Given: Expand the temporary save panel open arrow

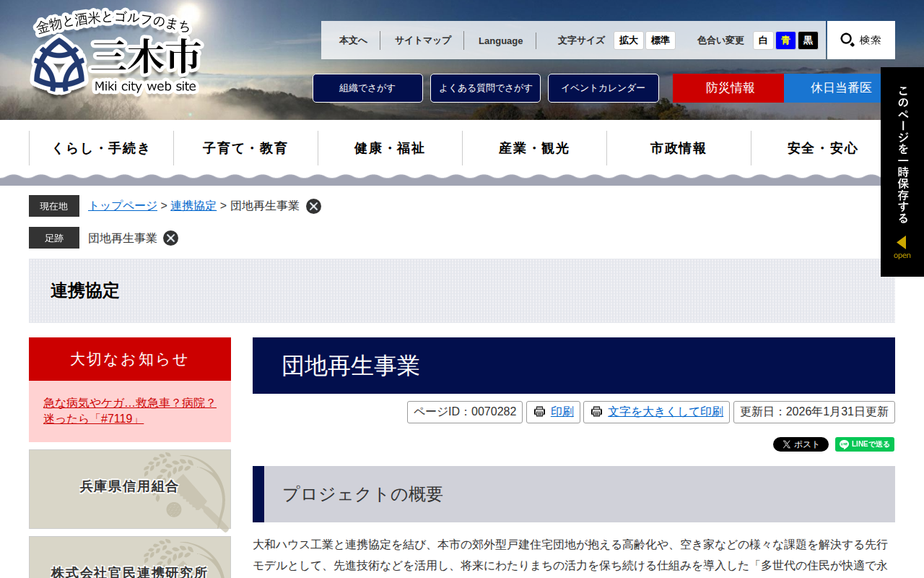Looking at the screenshot, I should [x=902, y=246].
